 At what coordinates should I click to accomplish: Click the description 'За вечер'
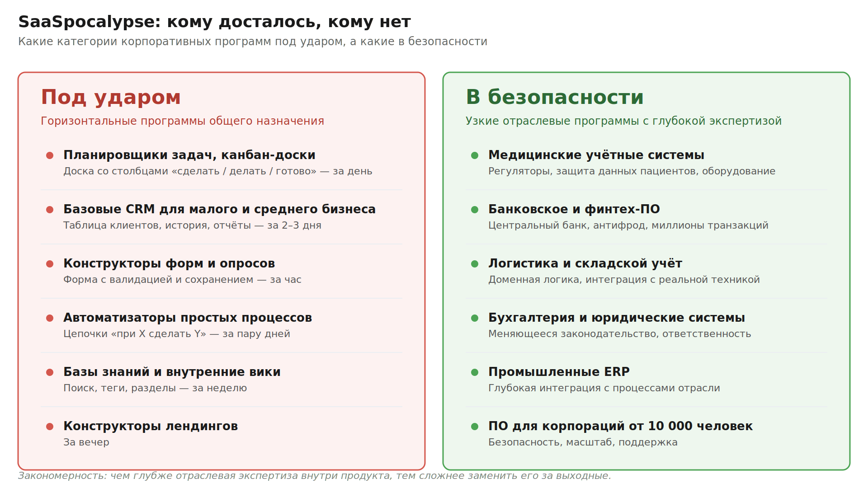pos(86,442)
